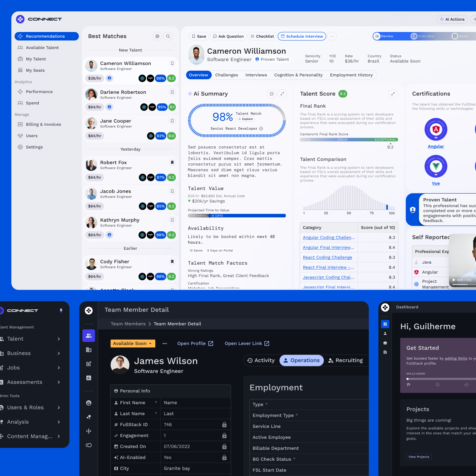Toggle bookmark on Jane Cooper's card
476x476 pixels.
(172, 121)
